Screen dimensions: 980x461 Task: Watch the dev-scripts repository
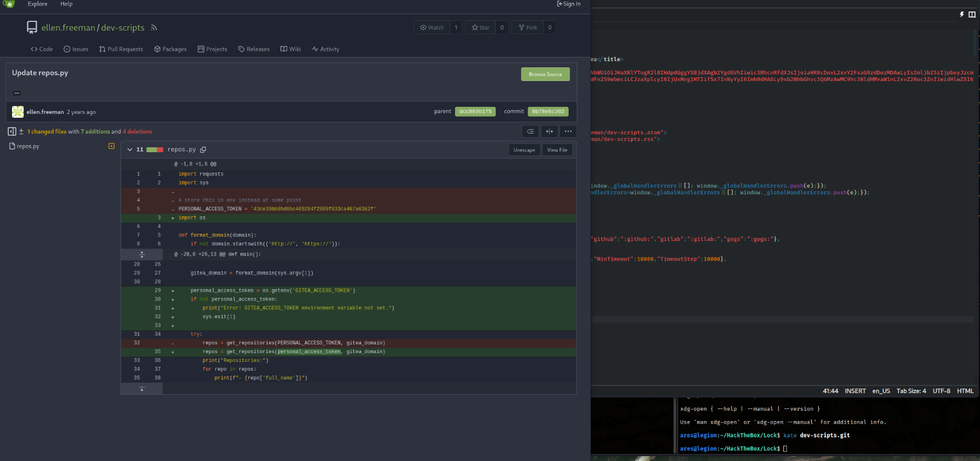click(x=432, y=27)
